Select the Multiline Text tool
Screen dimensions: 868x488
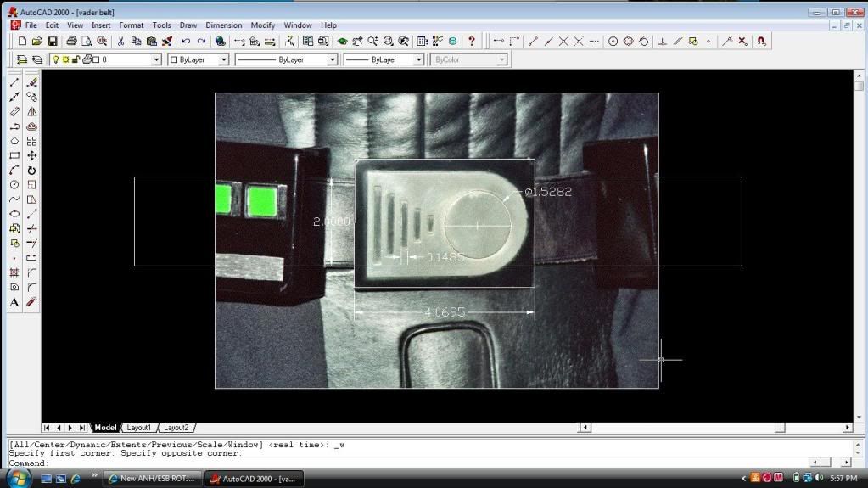coord(14,302)
